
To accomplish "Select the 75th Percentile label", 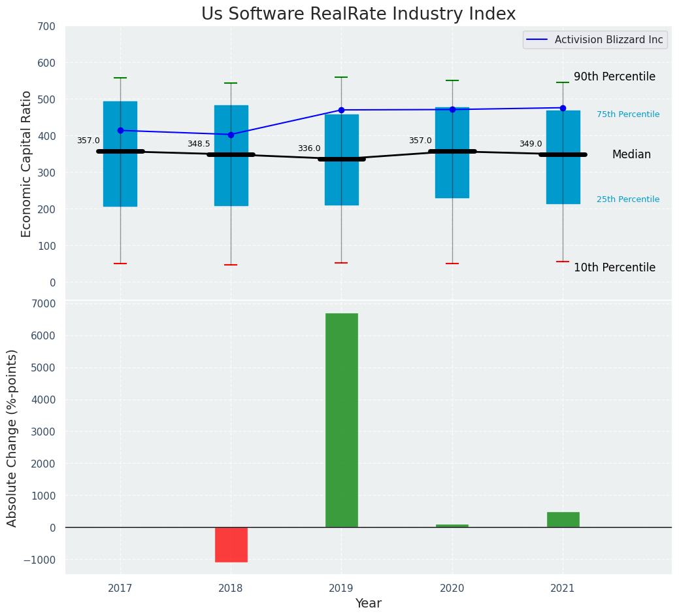I will (627, 114).
